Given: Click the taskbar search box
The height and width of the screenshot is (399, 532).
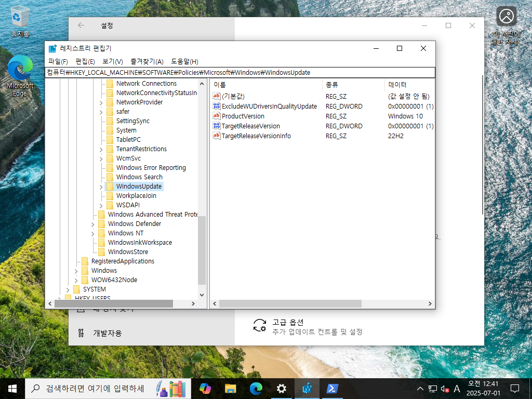Looking at the screenshot, I should [108, 389].
